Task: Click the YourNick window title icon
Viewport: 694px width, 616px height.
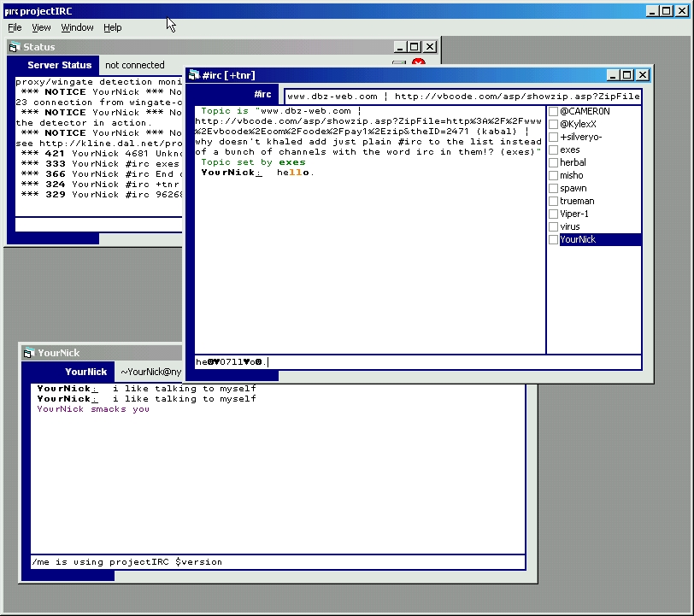Action: coord(28,353)
